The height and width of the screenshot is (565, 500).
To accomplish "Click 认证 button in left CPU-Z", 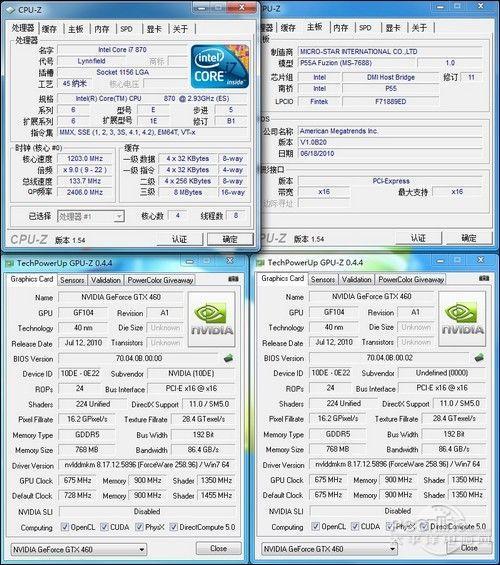I will [180, 239].
